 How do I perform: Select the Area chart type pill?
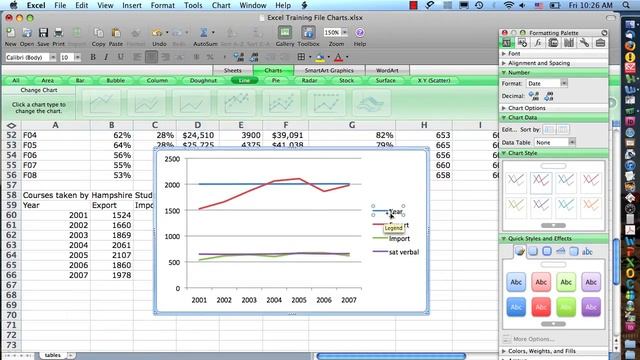point(47,80)
